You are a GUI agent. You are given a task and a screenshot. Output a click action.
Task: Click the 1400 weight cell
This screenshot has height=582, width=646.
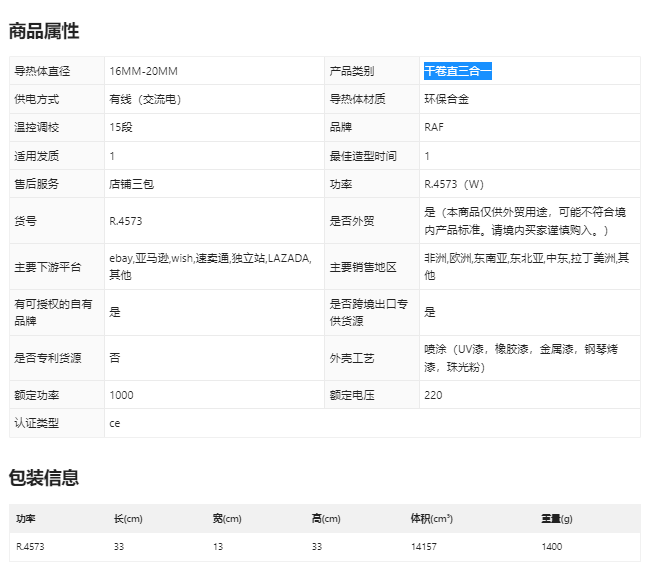[553, 547]
